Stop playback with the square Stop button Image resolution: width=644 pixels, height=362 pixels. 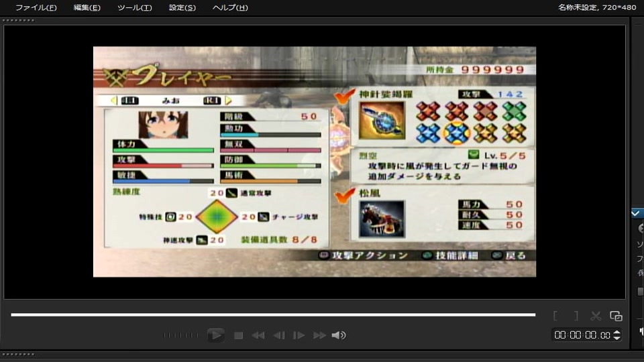(238, 335)
